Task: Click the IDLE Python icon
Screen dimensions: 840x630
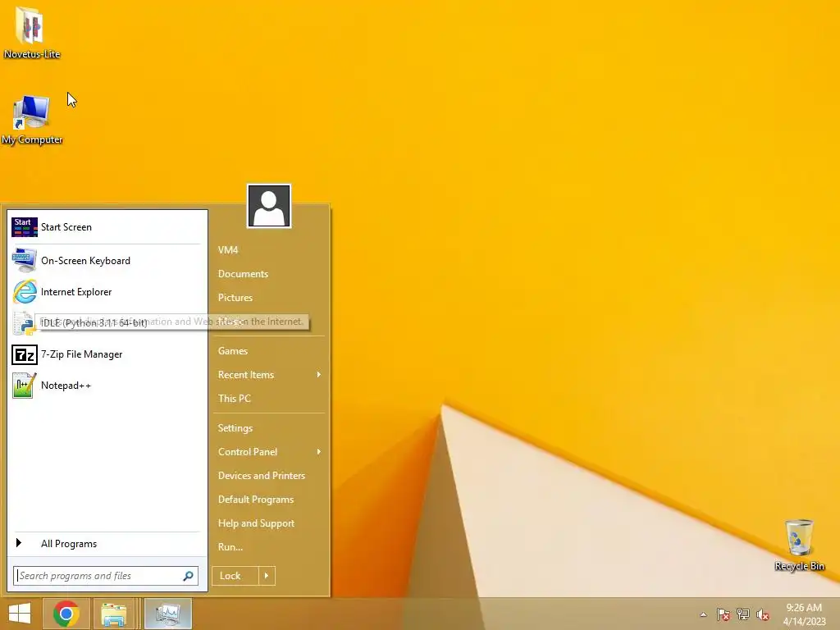Action: tap(24, 323)
